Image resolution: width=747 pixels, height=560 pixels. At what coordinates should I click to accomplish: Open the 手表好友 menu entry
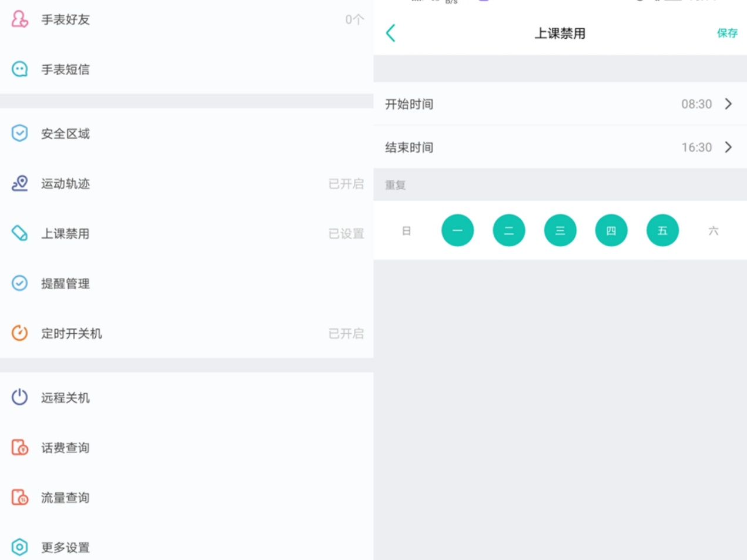pos(65,19)
